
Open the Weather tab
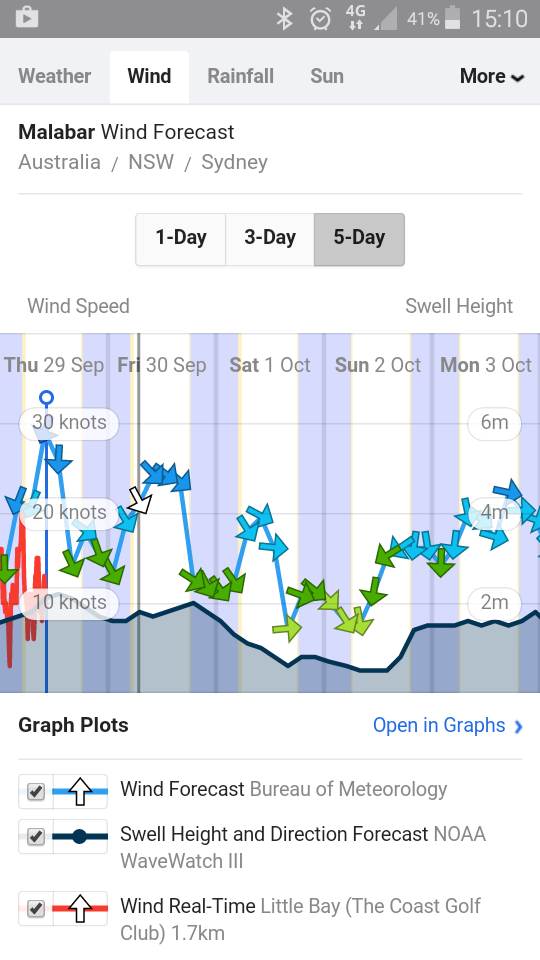[x=54, y=77]
